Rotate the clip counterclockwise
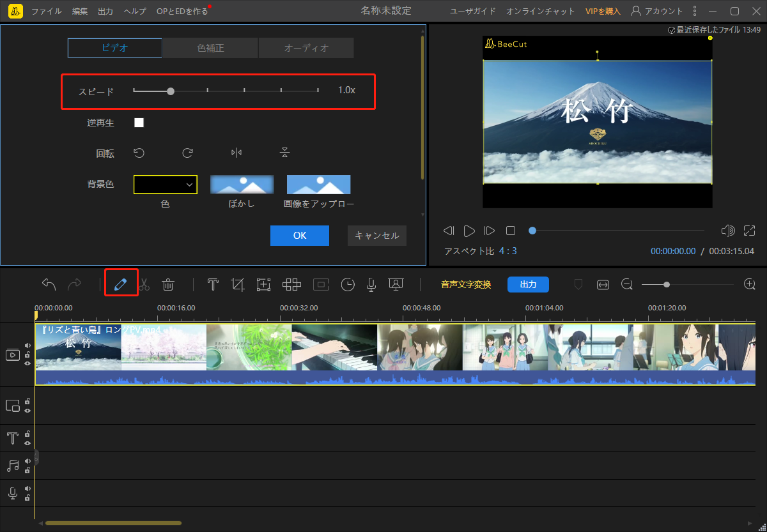Viewport: 767px width, 532px height. coord(139,153)
